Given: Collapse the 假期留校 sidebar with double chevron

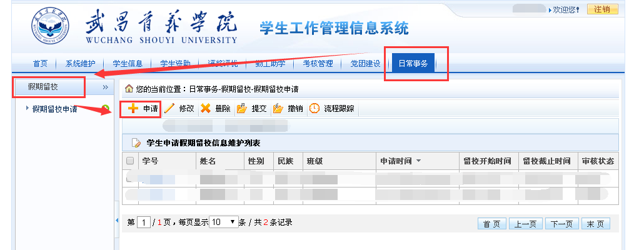Looking at the screenshot, I should tap(106, 87).
